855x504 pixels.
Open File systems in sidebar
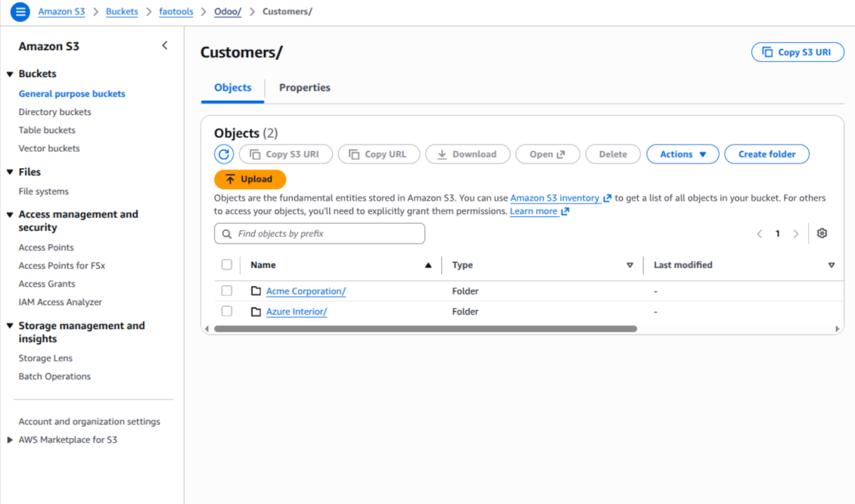tap(44, 191)
